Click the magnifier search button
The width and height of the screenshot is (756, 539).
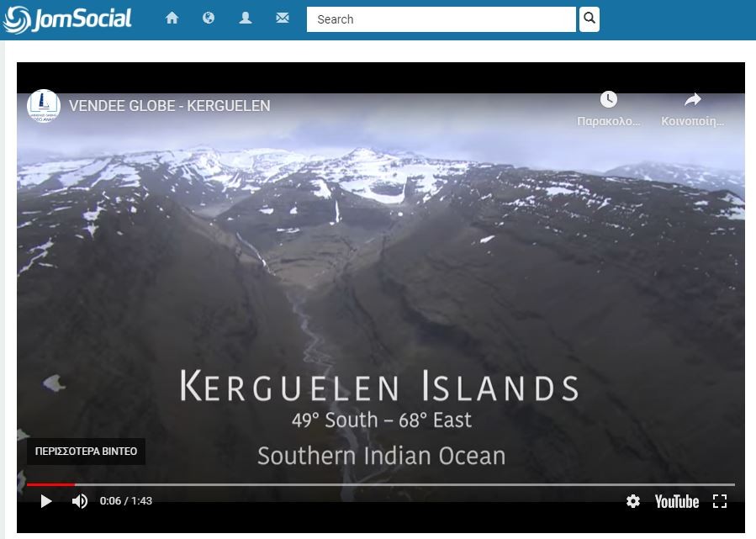pyautogui.click(x=589, y=18)
